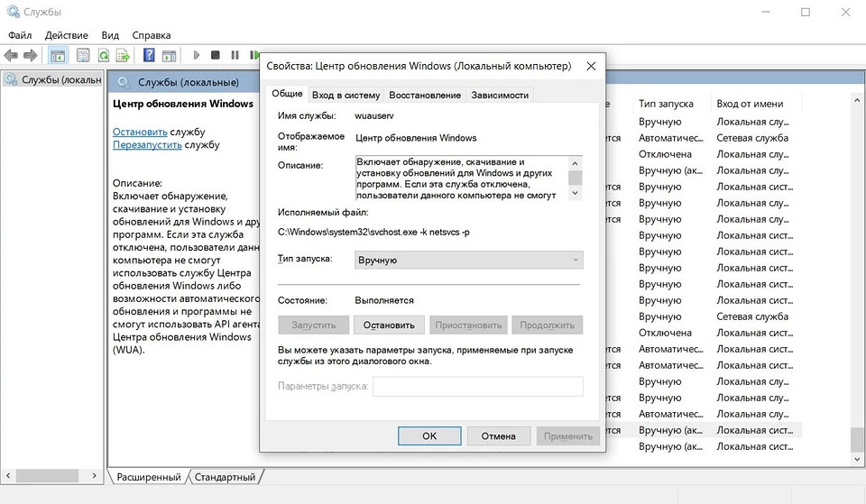
Task: Open the Тип запуска dropdown
Action: (x=467, y=260)
